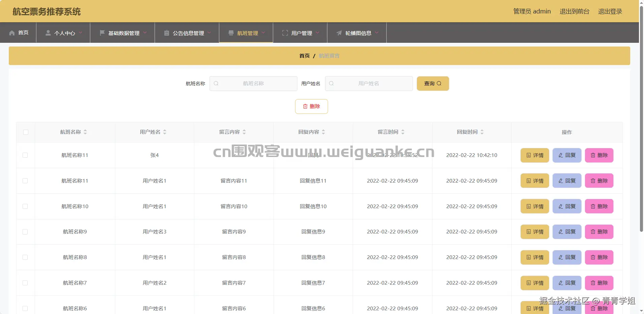
Task: Click the sort arrows beside 回复内容 header
Action: pos(323,132)
